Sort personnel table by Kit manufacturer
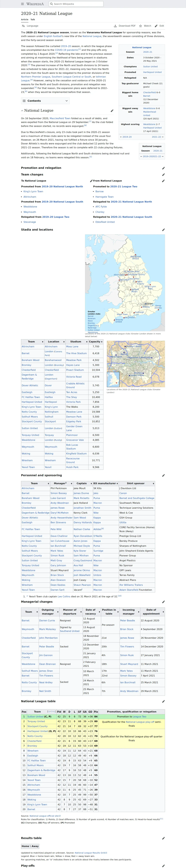Screen dimensions: 186x868 point(106,483)
